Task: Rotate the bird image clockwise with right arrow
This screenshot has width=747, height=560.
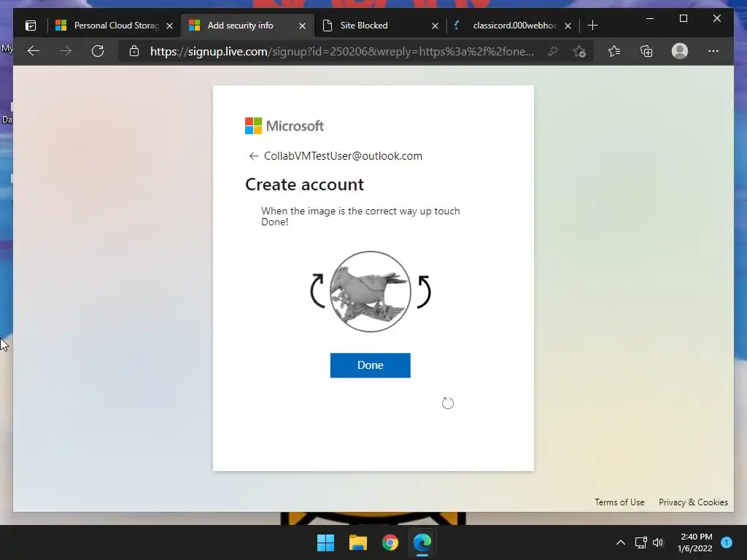Action: pyautogui.click(x=424, y=292)
